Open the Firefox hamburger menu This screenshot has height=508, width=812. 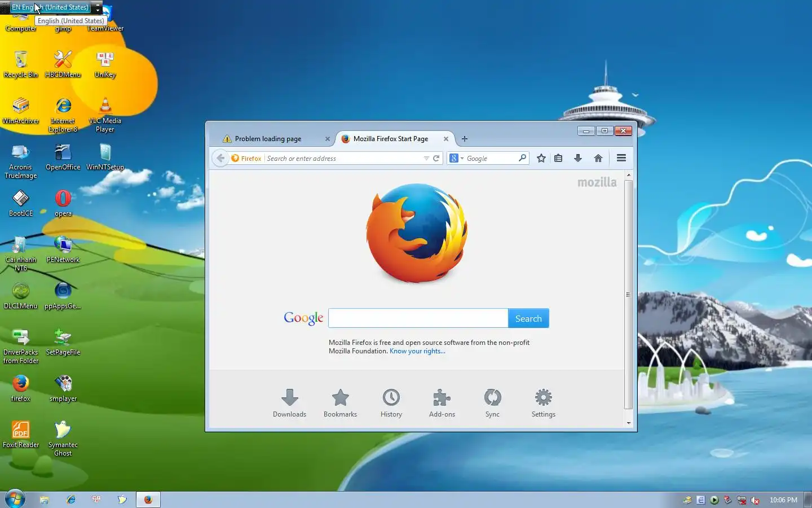pos(621,158)
